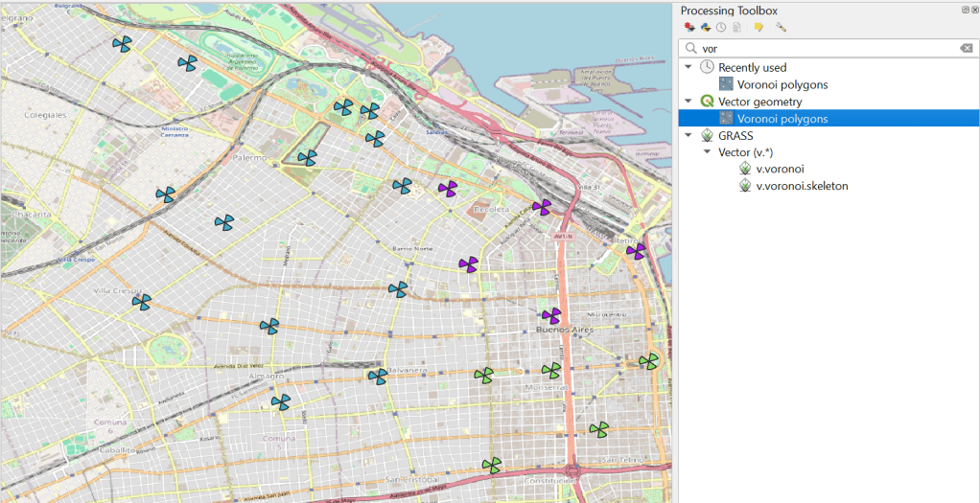Close the Processing Toolbox panel

point(974,10)
